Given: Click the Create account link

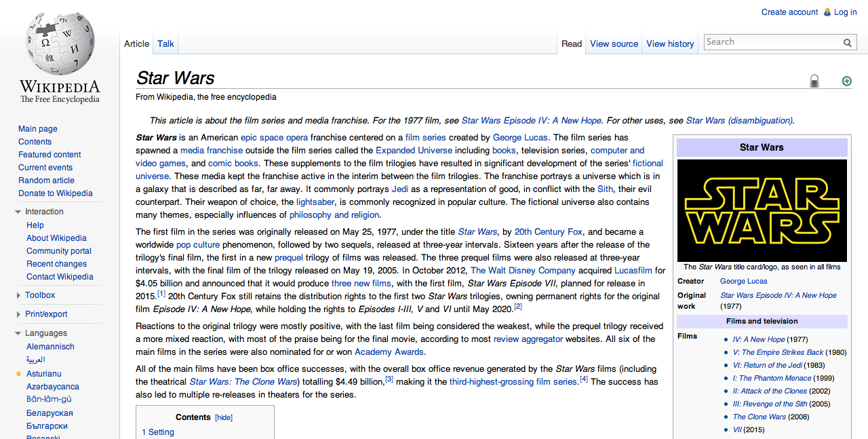Looking at the screenshot, I should 789,12.
